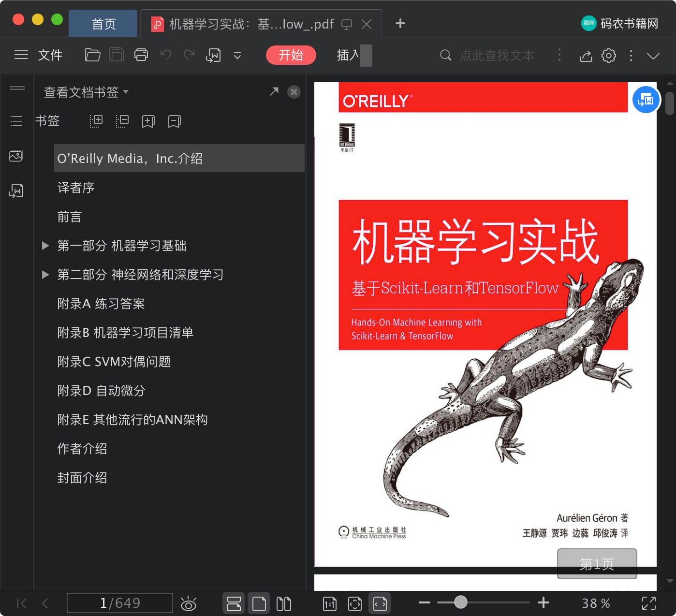Click the collapse all bookmarks icon

(122, 121)
